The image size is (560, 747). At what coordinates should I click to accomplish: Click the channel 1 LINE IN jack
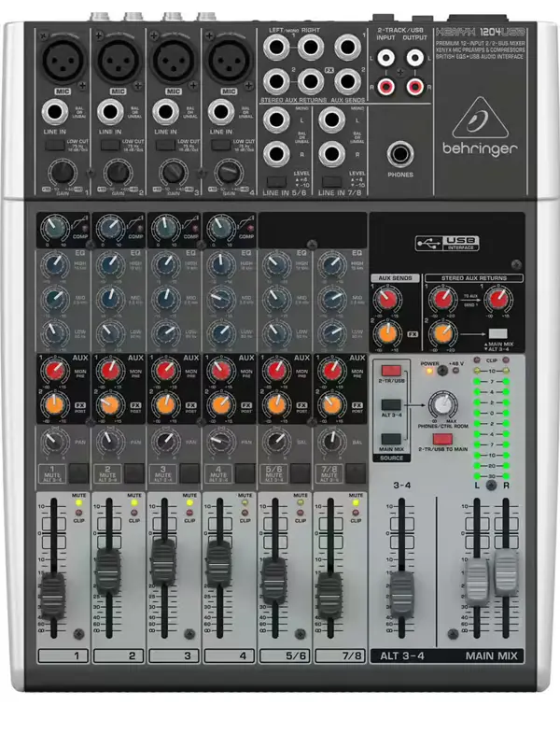pyautogui.click(x=55, y=112)
